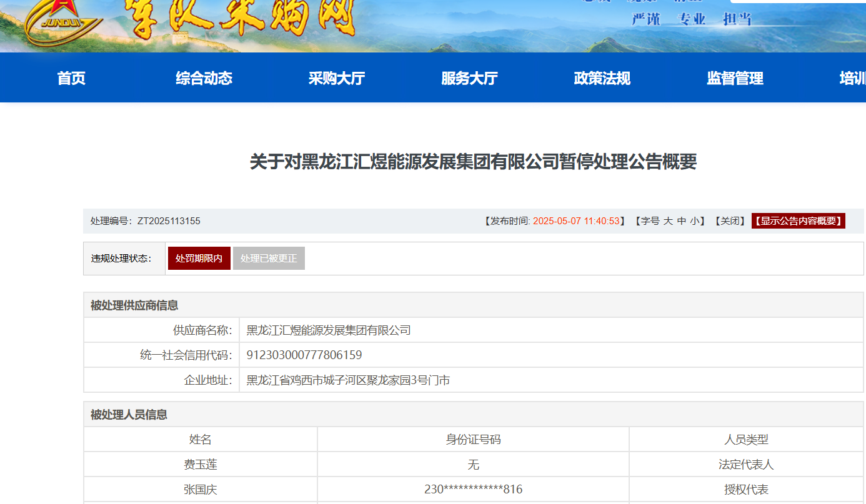
Task: Click the search box at top right
Action: point(798,2)
